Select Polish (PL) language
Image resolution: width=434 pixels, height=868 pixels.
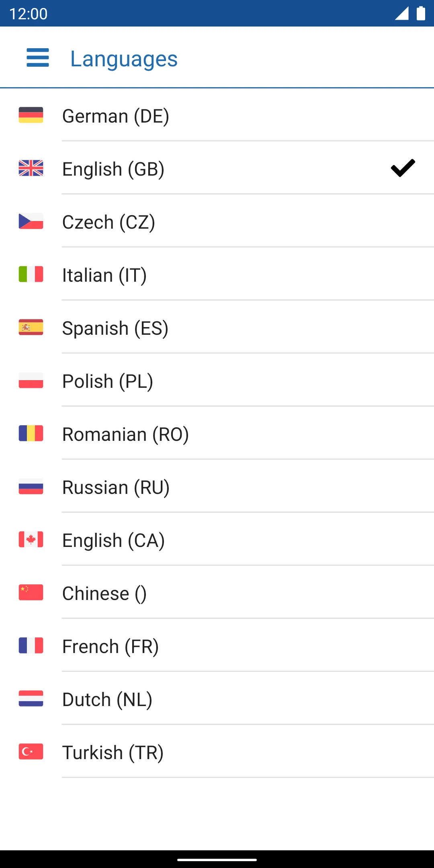pyautogui.click(x=217, y=381)
